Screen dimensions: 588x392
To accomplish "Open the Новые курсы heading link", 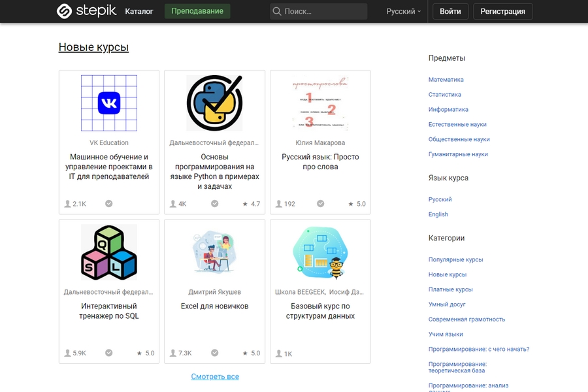I will coord(93,47).
